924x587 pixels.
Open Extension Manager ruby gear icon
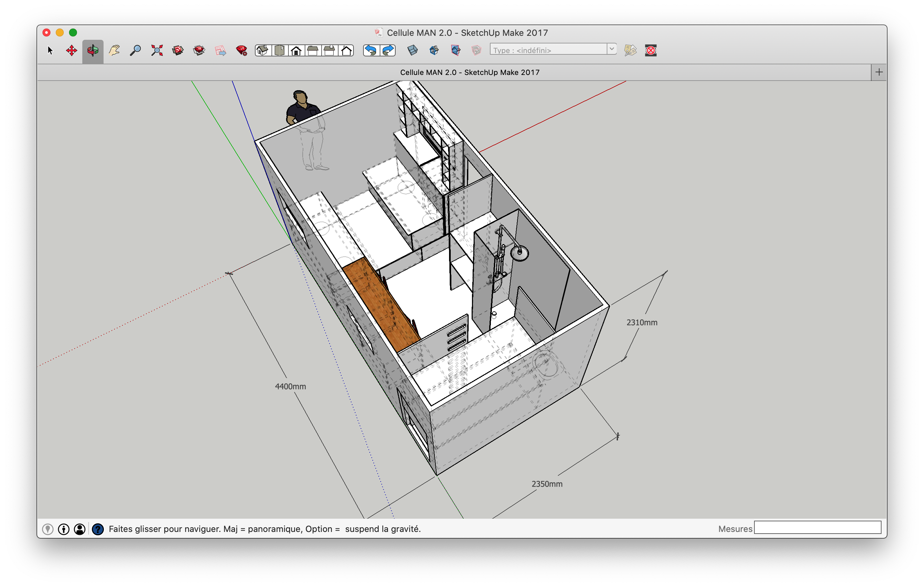pyautogui.click(x=241, y=50)
